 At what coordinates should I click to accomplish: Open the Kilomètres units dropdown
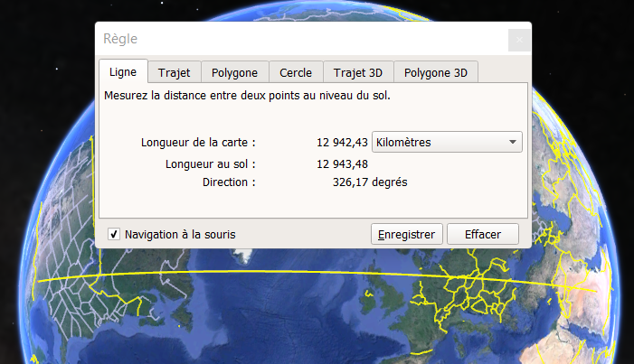pos(448,142)
